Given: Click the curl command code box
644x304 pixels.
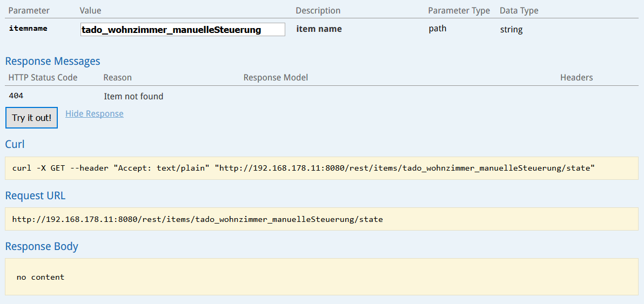Looking at the screenshot, I should point(321,168).
